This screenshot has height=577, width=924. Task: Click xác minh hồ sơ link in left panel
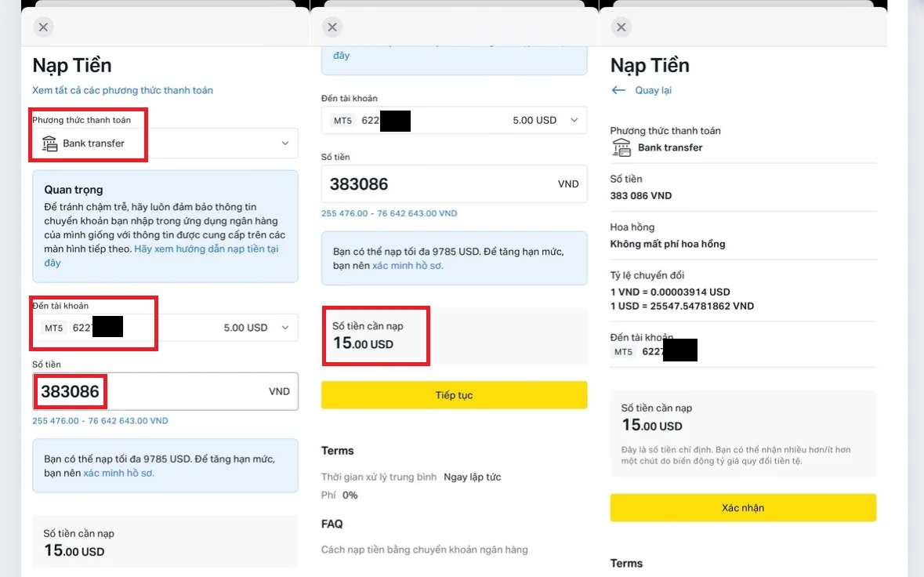click(118, 473)
